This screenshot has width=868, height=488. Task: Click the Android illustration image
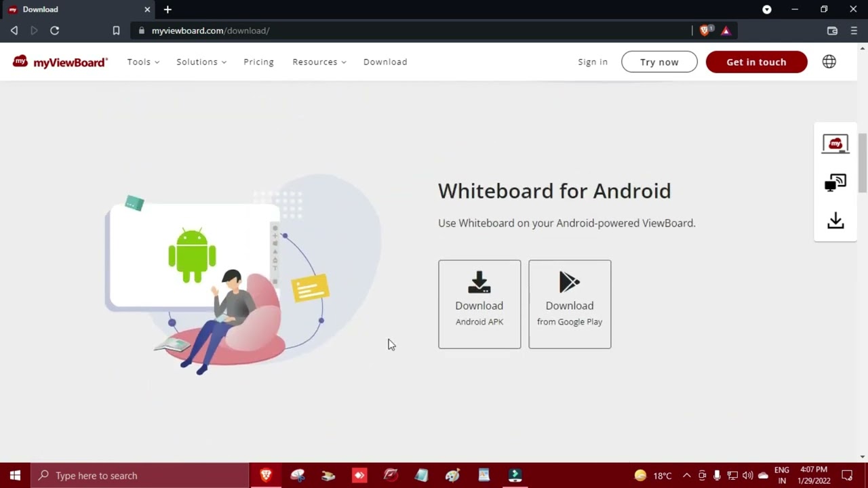243,274
